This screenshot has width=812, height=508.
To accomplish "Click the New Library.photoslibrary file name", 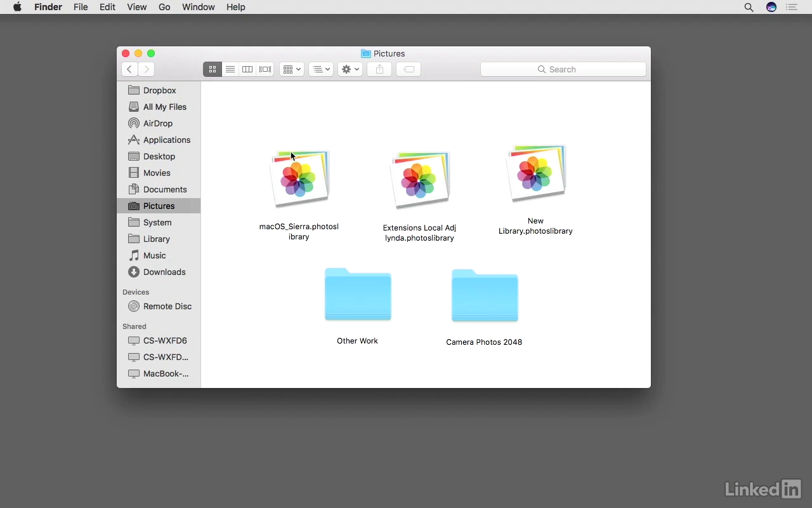I will click(x=535, y=226).
